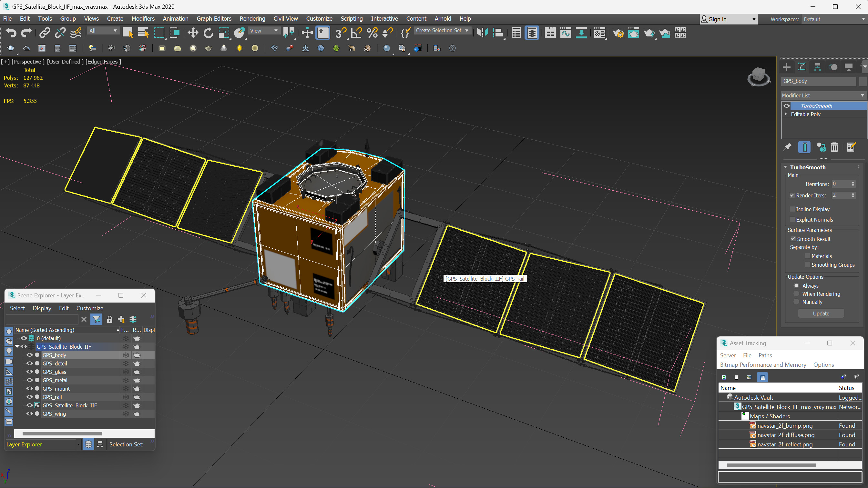Toggle the 3D Snaps icon

341,33
